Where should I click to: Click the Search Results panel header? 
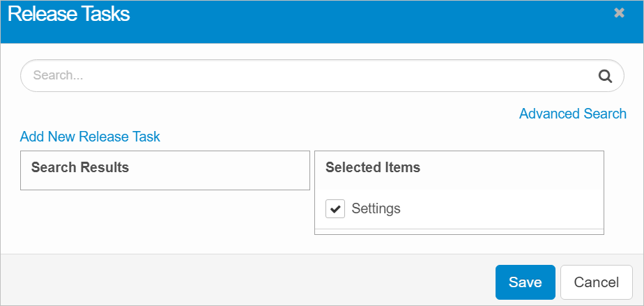pos(80,167)
